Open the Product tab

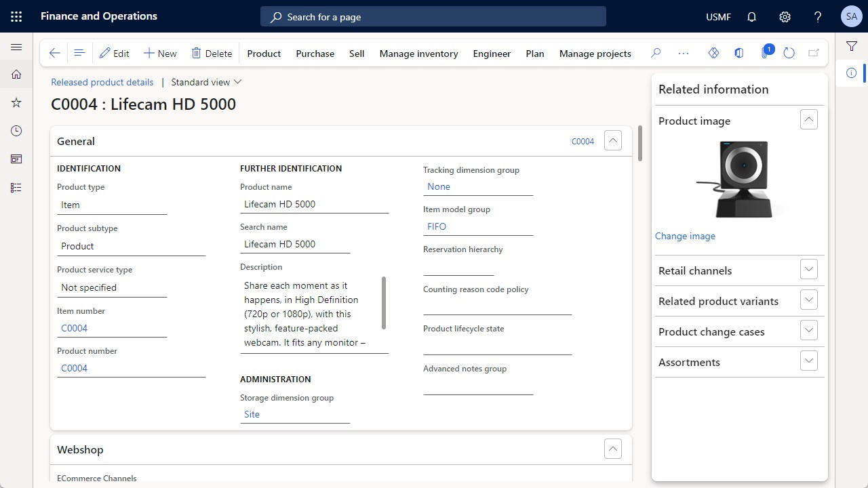tap(264, 54)
